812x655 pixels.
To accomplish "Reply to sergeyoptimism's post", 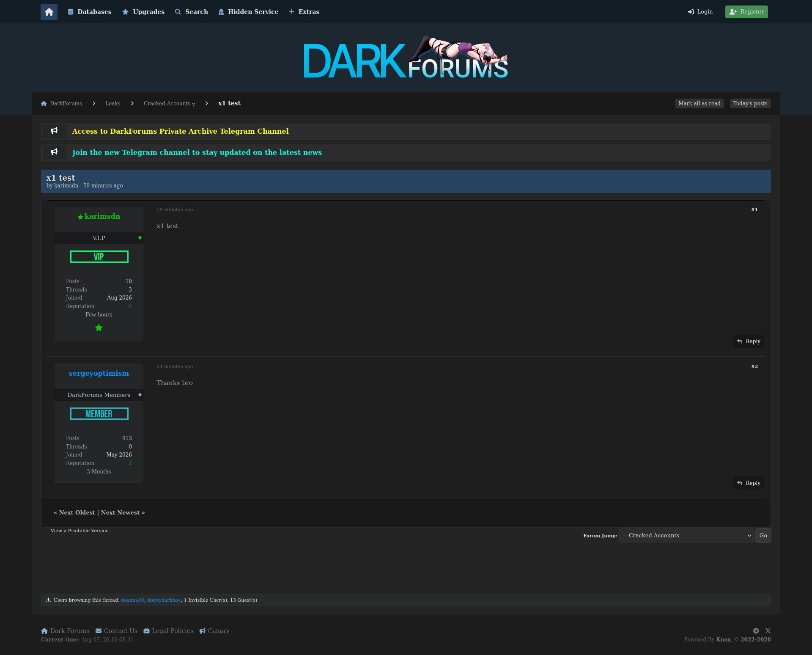I will tap(749, 483).
